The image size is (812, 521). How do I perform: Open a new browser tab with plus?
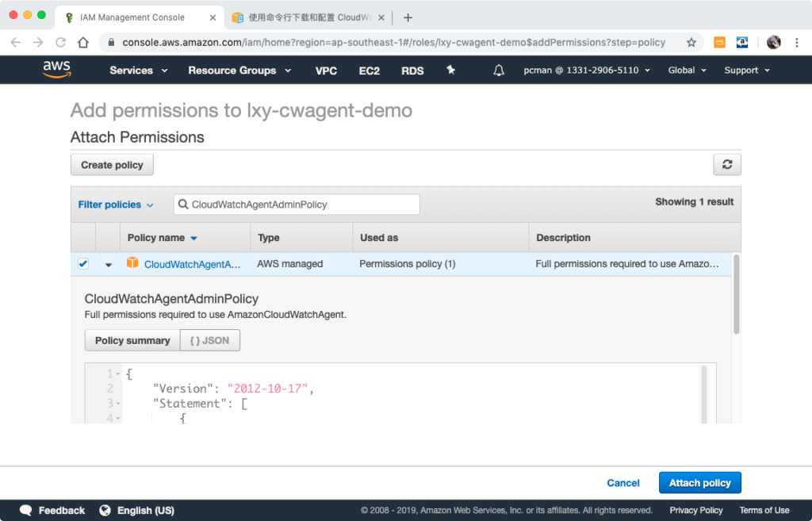[408, 17]
